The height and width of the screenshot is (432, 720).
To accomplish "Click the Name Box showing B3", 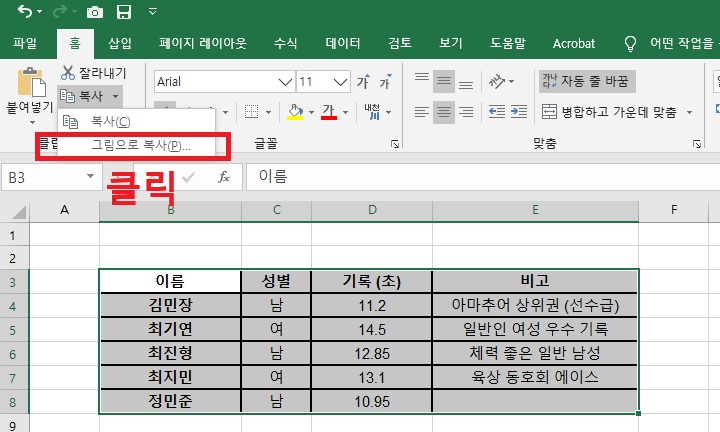I will tap(44, 177).
